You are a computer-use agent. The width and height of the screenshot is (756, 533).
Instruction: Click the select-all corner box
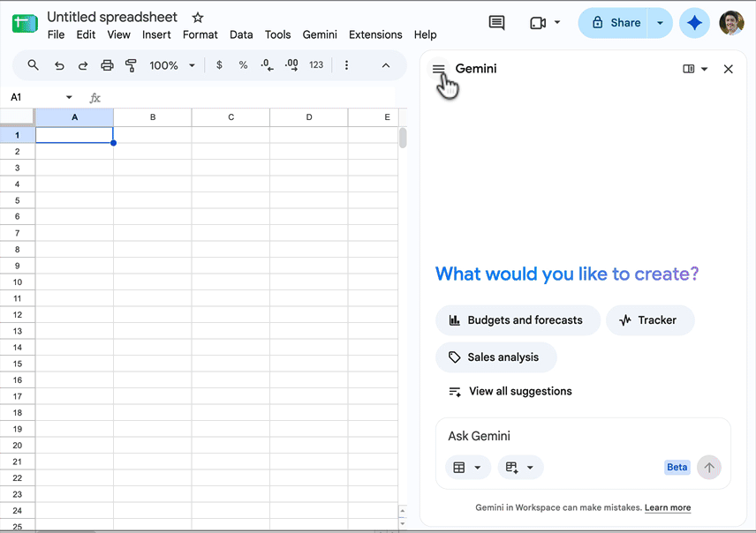tap(18, 117)
